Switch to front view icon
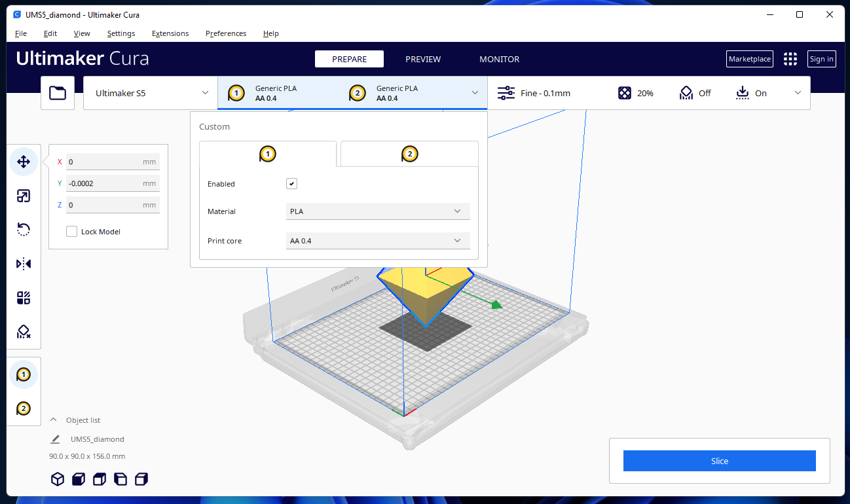 (x=79, y=479)
